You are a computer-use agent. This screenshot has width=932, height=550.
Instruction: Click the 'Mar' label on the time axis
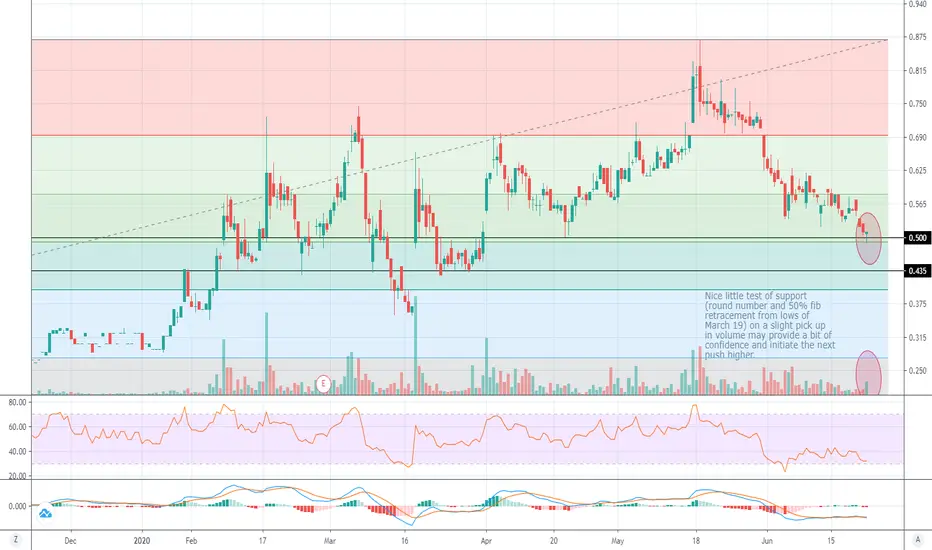(x=330, y=541)
